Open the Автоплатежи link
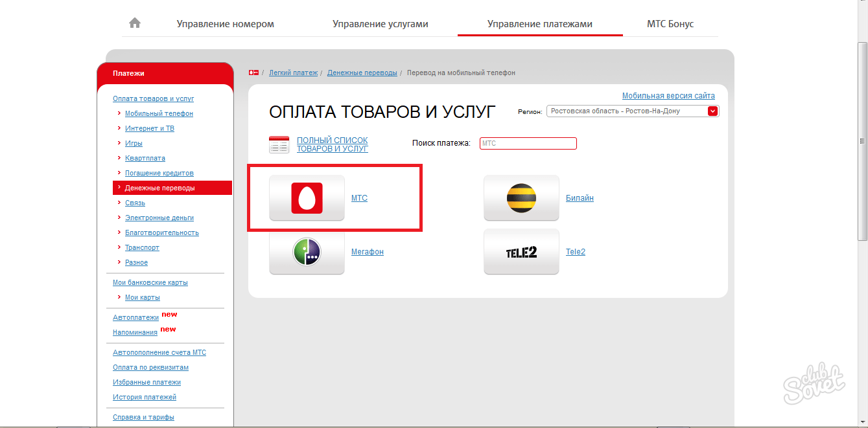 pos(135,318)
